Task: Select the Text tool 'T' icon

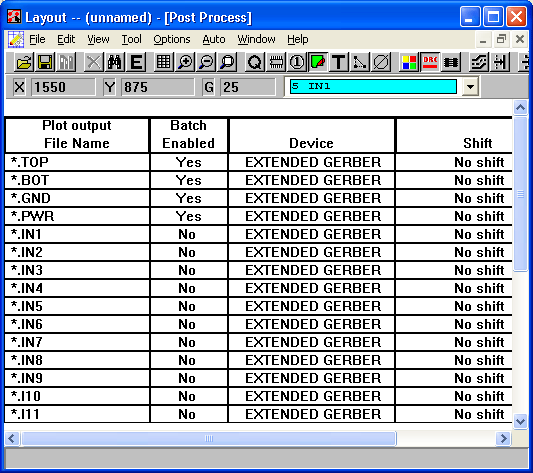Action: coord(339,62)
